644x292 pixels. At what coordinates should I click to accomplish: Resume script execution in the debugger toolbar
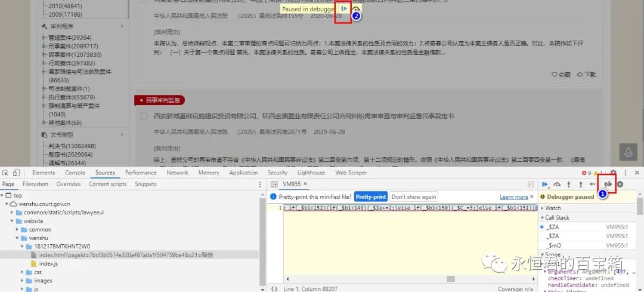point(546,185)
